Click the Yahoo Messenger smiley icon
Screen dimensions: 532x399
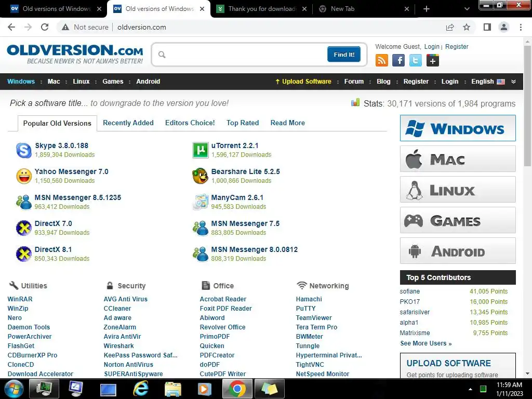click(24, 176)
